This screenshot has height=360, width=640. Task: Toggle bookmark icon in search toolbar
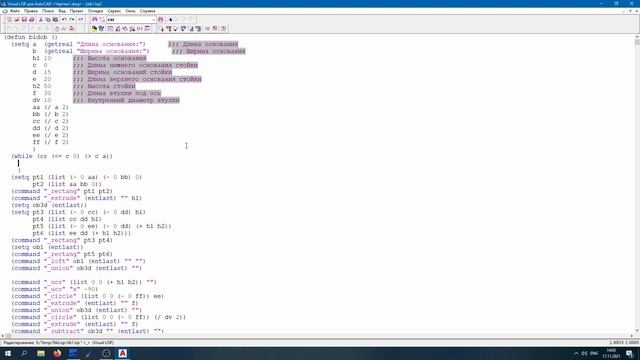click(171, 20)
